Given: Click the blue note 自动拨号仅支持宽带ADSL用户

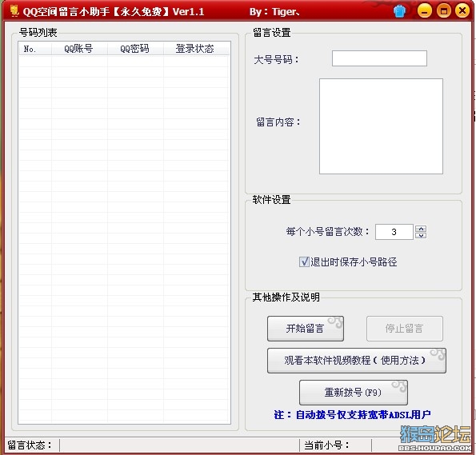Looking at the screenshot, I should click(x=352, y=415).
